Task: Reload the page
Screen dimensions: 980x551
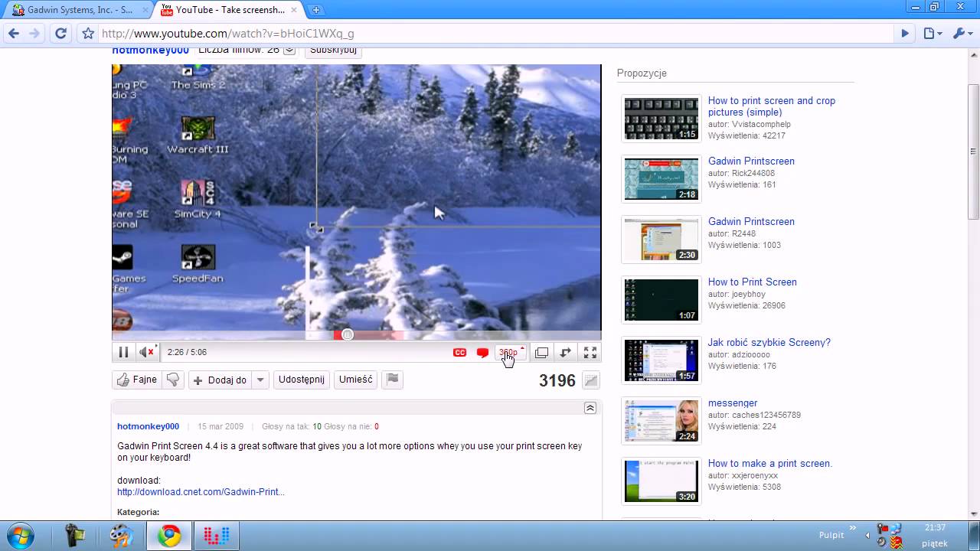Action: click(x=61, y=34)
